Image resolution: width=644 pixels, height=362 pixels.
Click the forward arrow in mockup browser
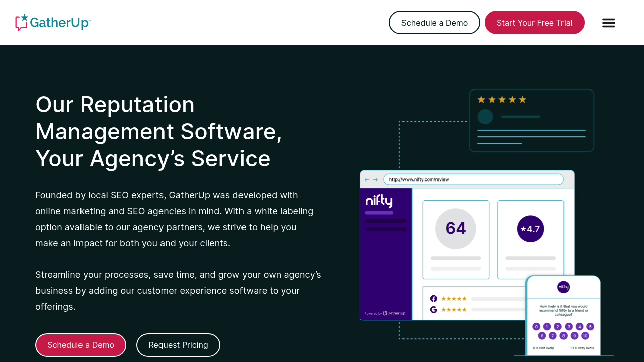375,179
